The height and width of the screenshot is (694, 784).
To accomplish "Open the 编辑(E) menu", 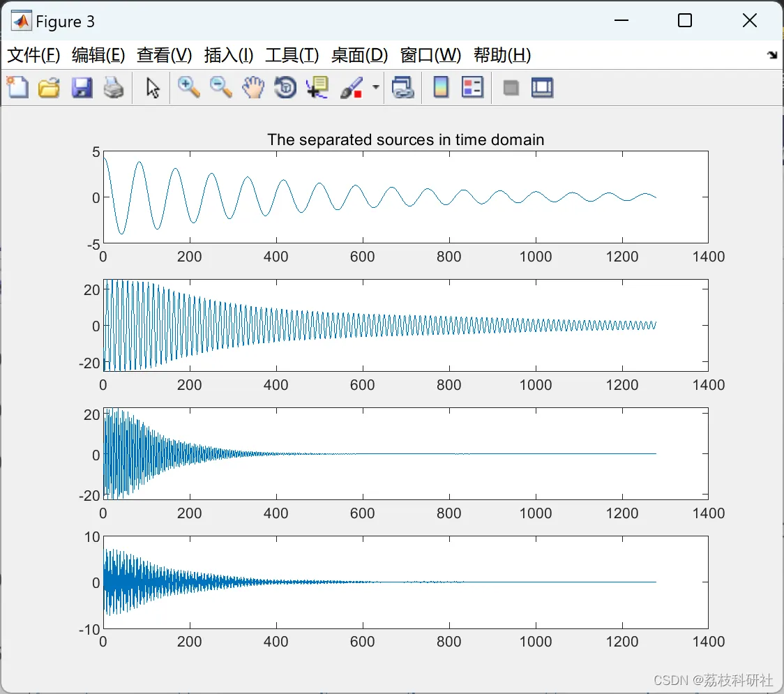I will [98, 54].
